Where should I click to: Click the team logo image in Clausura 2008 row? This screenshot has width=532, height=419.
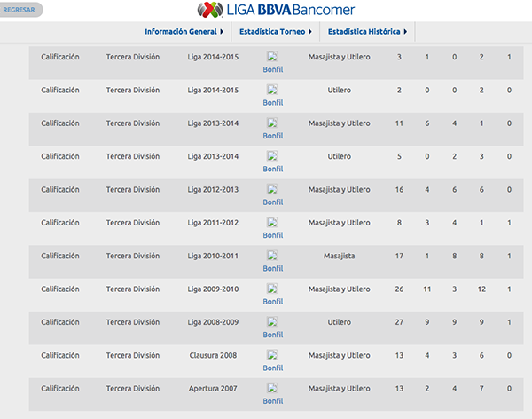click(x=272, y=356)
